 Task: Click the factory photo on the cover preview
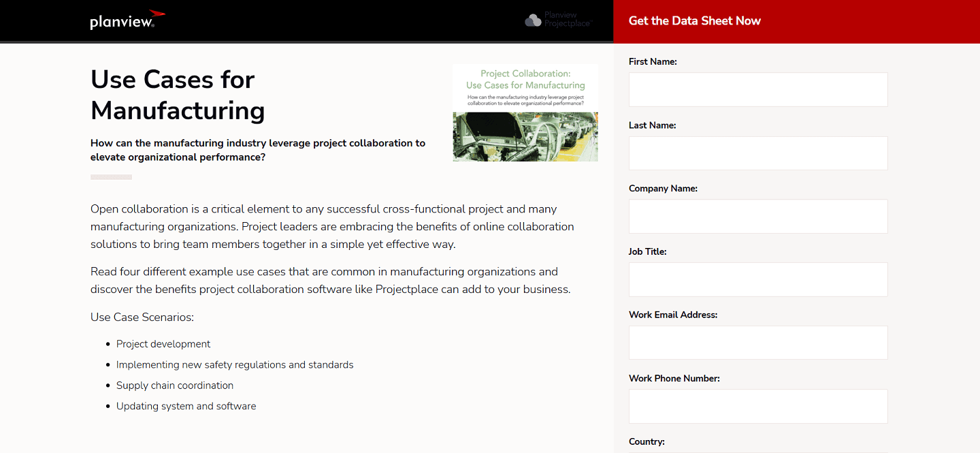525,136
